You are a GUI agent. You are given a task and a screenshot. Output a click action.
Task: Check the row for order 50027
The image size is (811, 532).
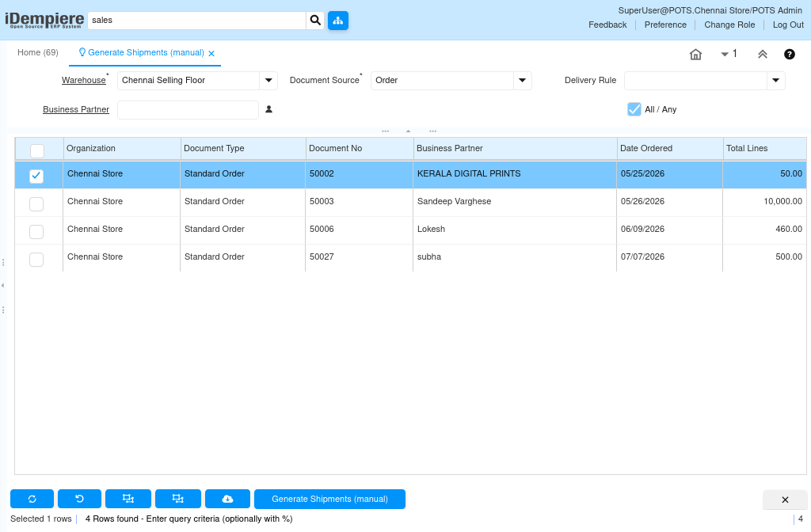[36, 260]
